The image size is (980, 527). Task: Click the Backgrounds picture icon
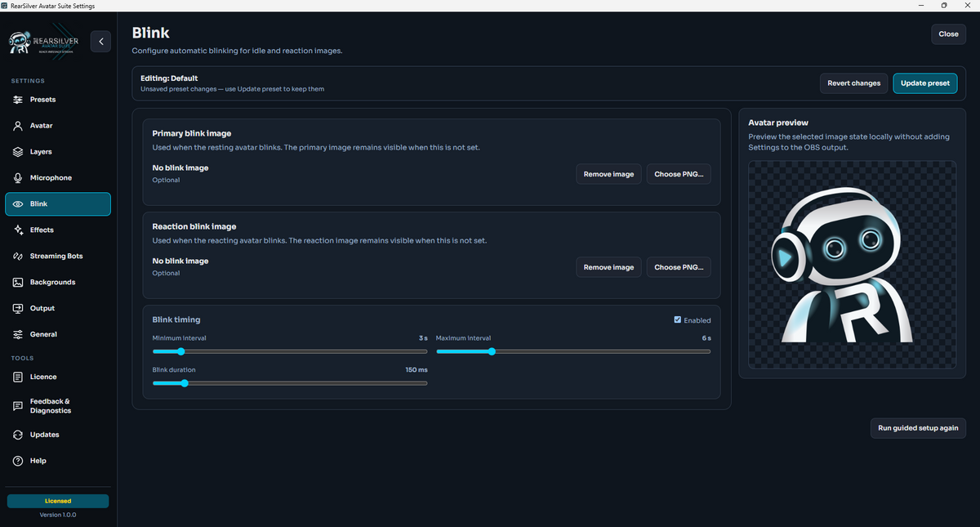tap(18, 283)
